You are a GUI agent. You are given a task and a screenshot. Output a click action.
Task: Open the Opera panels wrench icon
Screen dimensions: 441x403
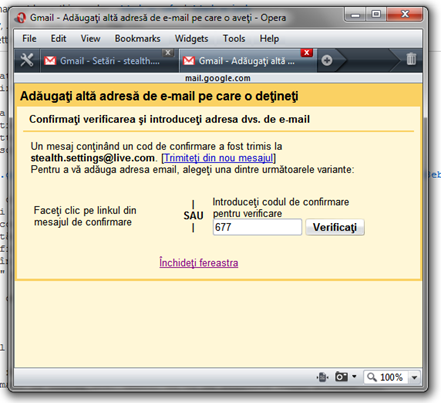click(27, 60)
